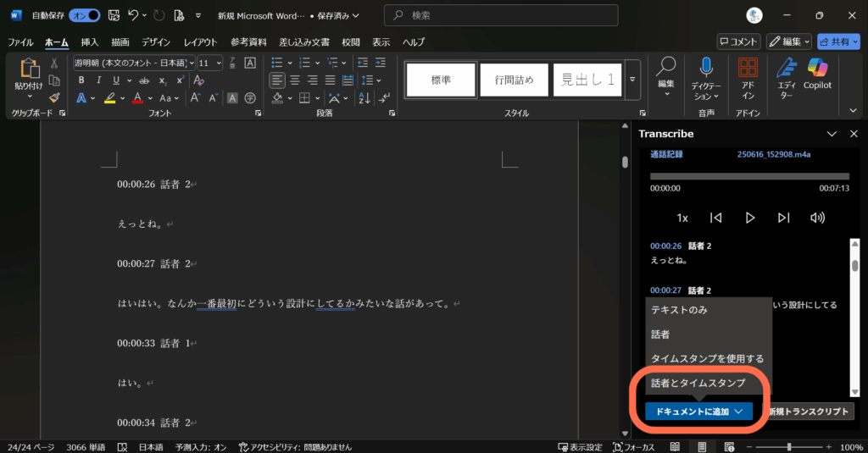Click the 新規トランスクリプト button

click(808, 412)
